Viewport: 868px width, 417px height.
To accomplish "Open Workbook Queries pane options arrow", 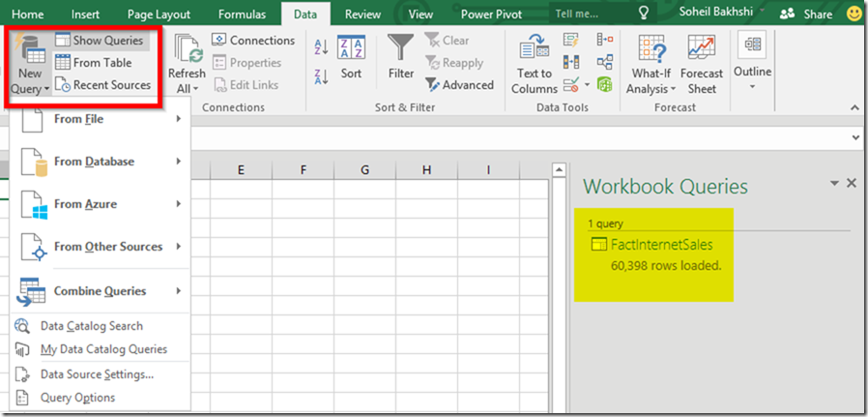I will point(835,183).
